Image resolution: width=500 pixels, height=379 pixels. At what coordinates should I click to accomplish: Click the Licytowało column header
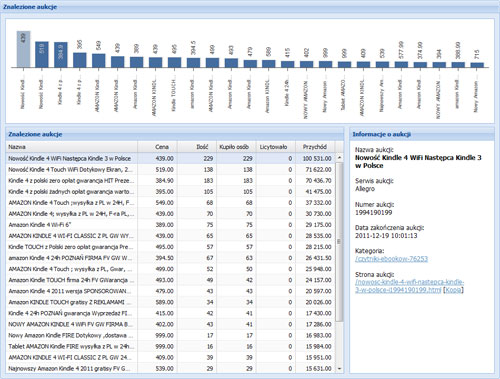click(275, 147)
